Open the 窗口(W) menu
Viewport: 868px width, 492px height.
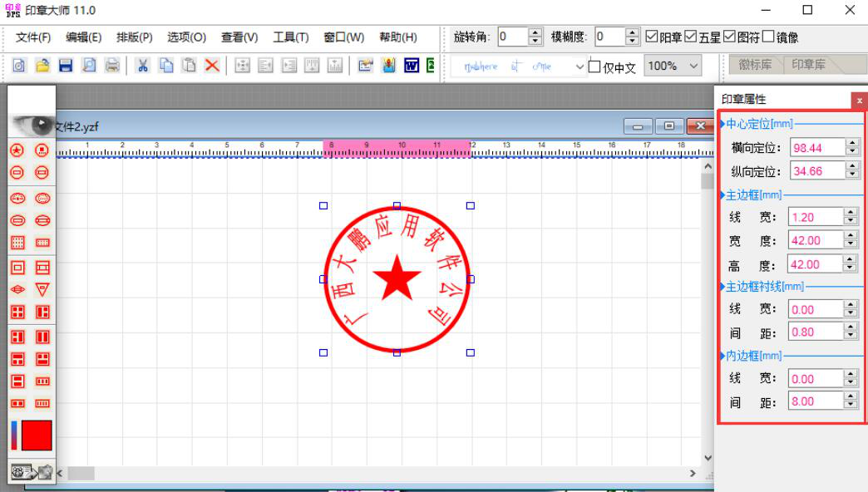coord(343,37)
